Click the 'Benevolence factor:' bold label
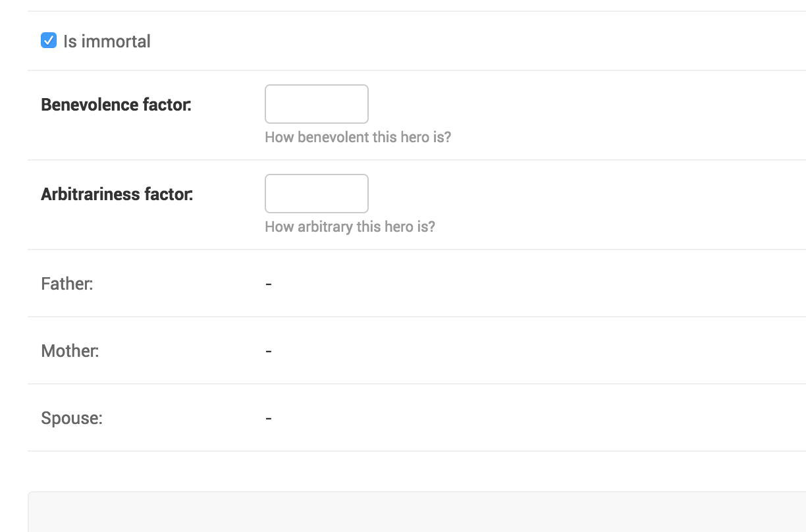The height and width of the screenshot is (532, 806). pos(116,105)
